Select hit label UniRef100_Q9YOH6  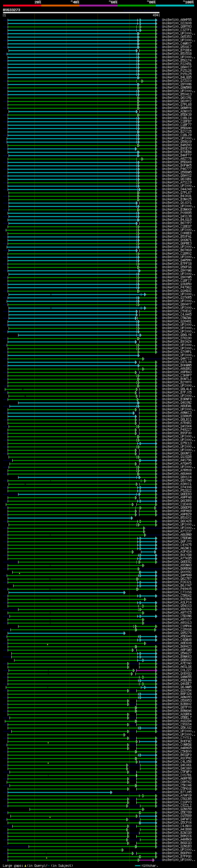[177, 84]
